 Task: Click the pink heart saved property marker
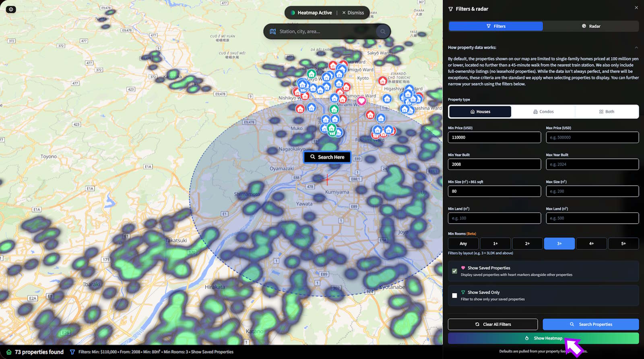(x=361, y=101)
